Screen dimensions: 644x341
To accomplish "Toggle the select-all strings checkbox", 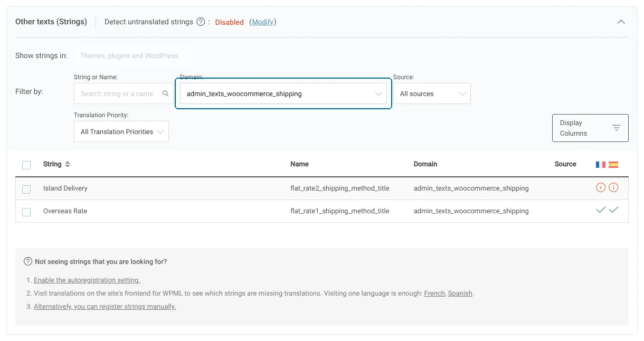I will point(26,165).
